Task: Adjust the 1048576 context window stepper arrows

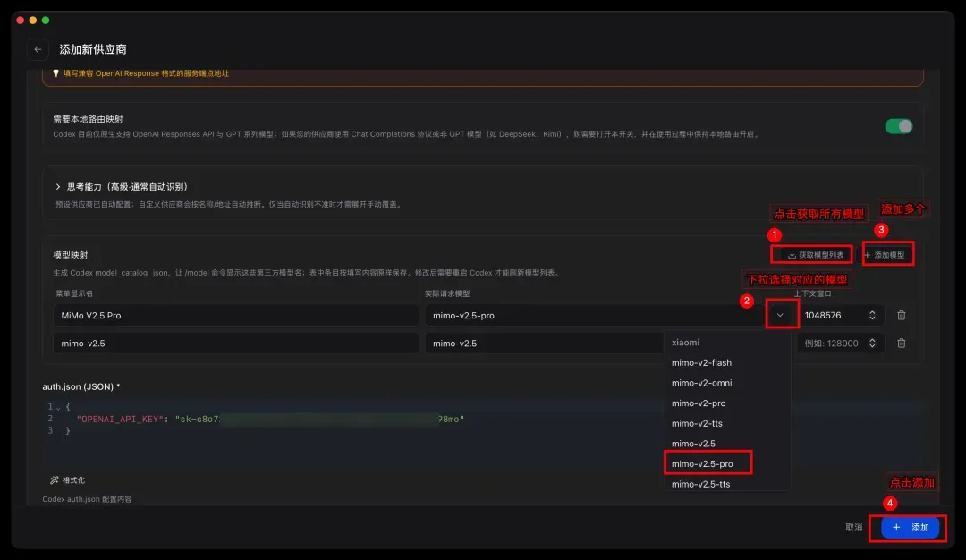Action: click(872, 315)
